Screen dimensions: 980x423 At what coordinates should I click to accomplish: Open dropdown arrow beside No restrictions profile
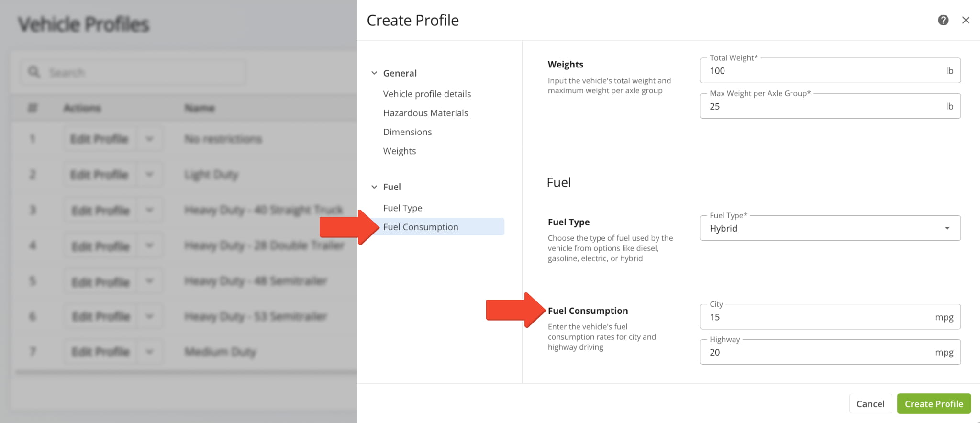point(149,139)
